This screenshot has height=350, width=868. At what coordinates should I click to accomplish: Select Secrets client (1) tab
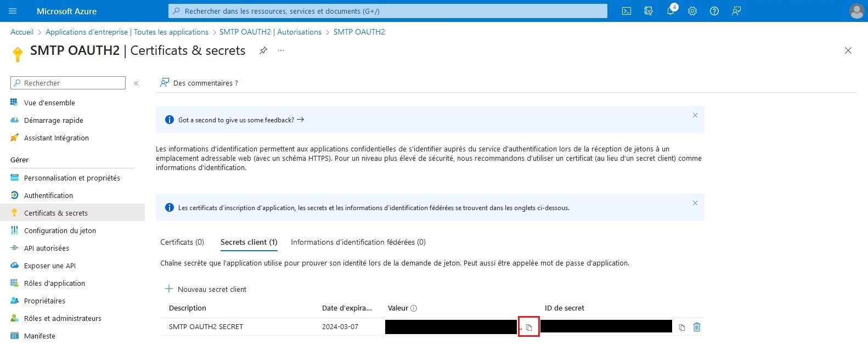click(x=249, y=242)
